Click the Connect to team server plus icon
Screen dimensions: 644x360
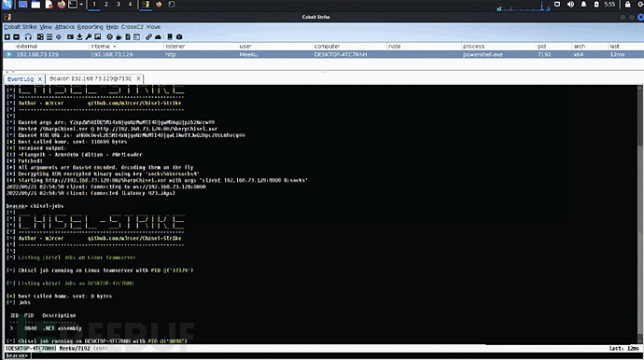point(7,37)
